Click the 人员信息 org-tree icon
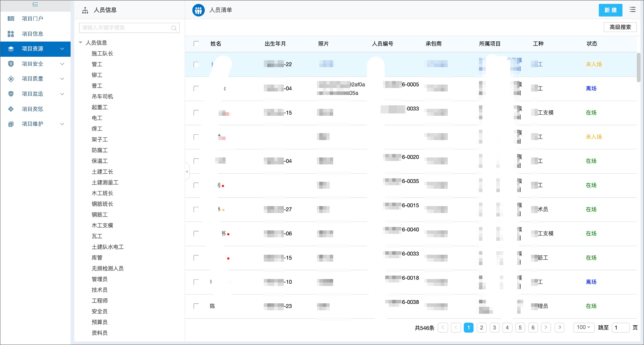Image resolution: width=644 pixels, height=345 pixels. 85,10
